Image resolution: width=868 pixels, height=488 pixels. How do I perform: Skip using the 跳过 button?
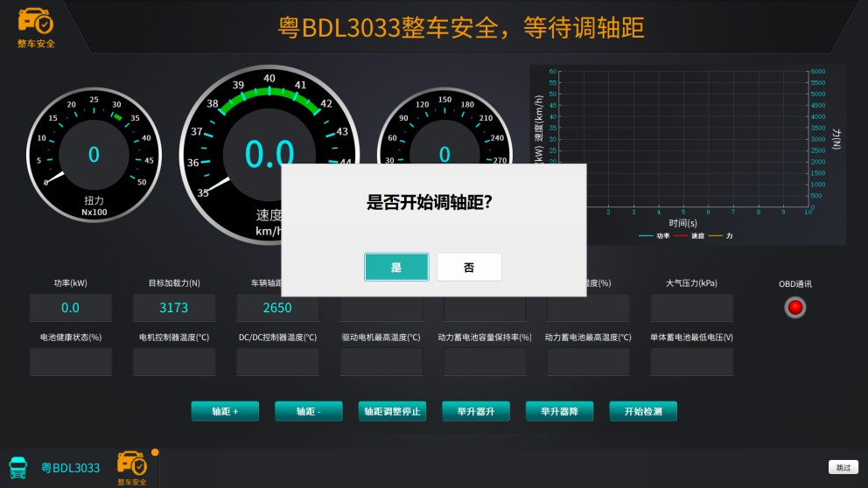click(x=843, y=467)
